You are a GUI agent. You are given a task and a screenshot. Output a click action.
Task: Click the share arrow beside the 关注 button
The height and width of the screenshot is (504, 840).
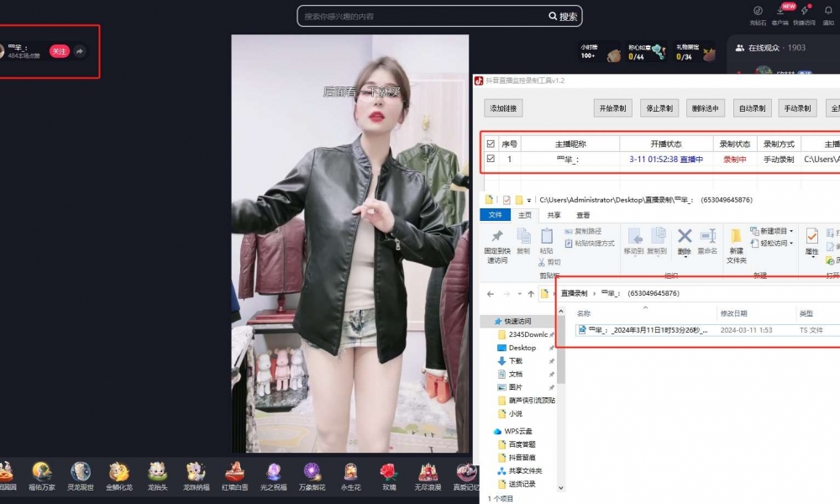tap(80, 51)
